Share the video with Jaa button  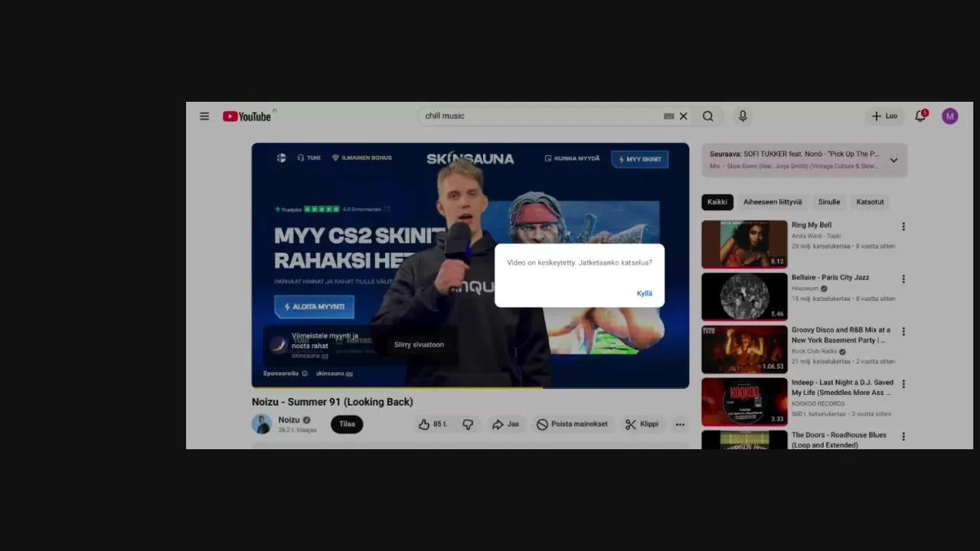(x=506, y=424)
